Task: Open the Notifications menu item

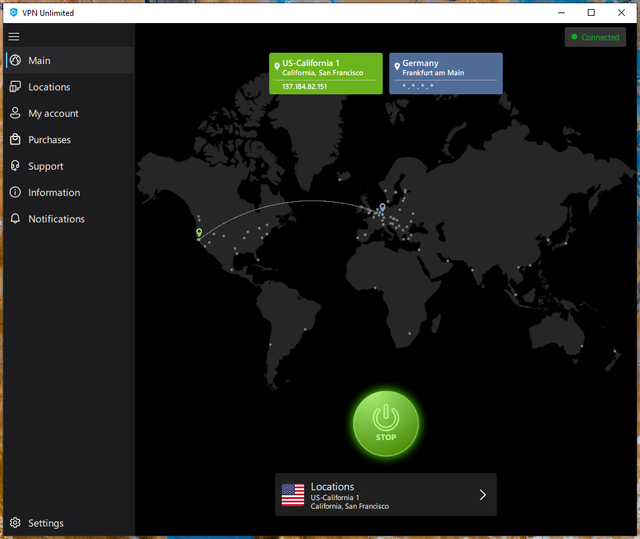Action: coord(69,219)
